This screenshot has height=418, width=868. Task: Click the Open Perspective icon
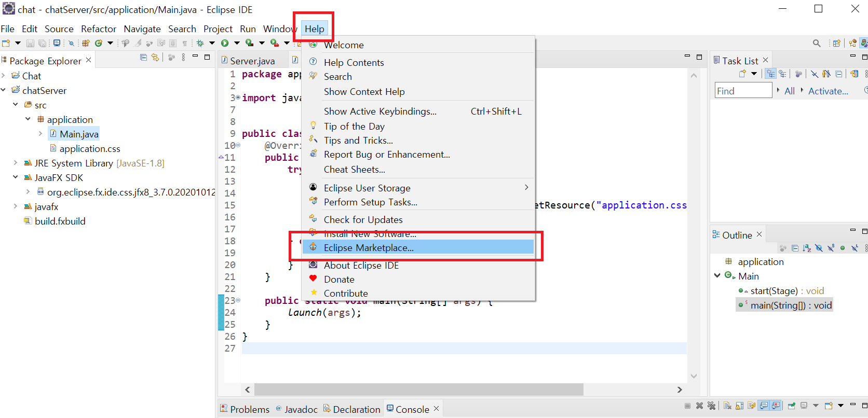pyautogui.click(x=837, y=43)
